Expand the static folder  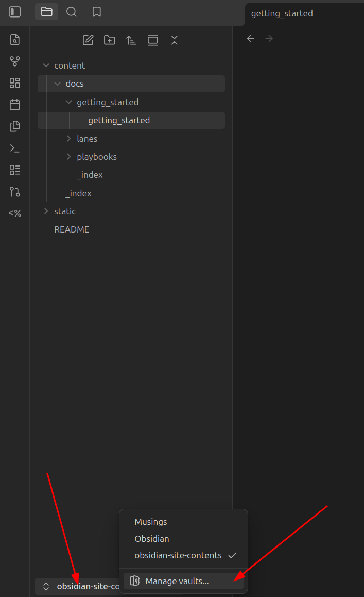(x=64, y=211)
